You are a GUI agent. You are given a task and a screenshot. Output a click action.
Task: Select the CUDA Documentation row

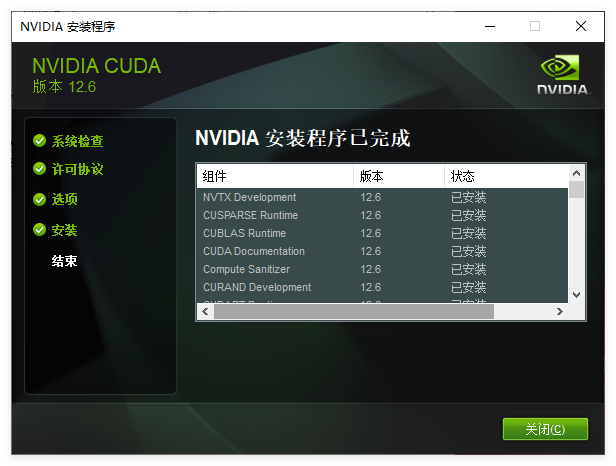pos(382,251)
